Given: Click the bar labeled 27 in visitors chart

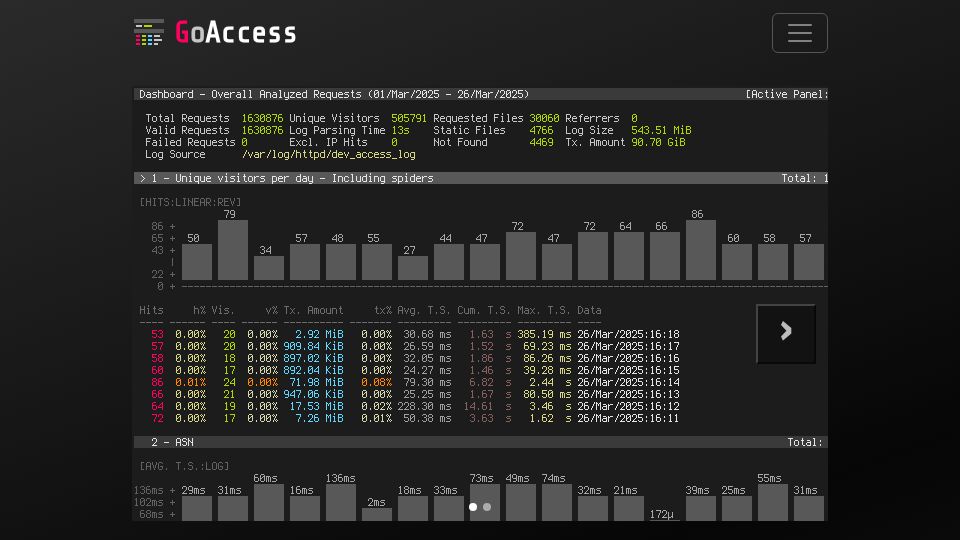Looking at the screenshot, I should coord(413,268).
